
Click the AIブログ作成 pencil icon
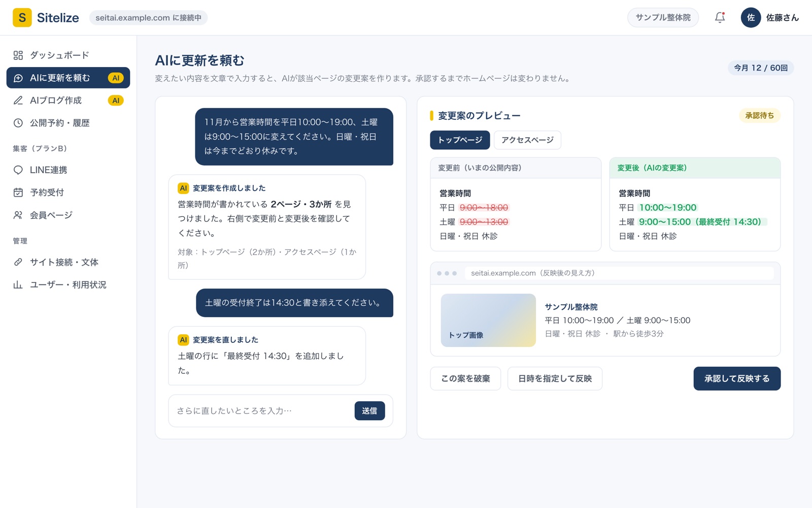click(18, 101)
